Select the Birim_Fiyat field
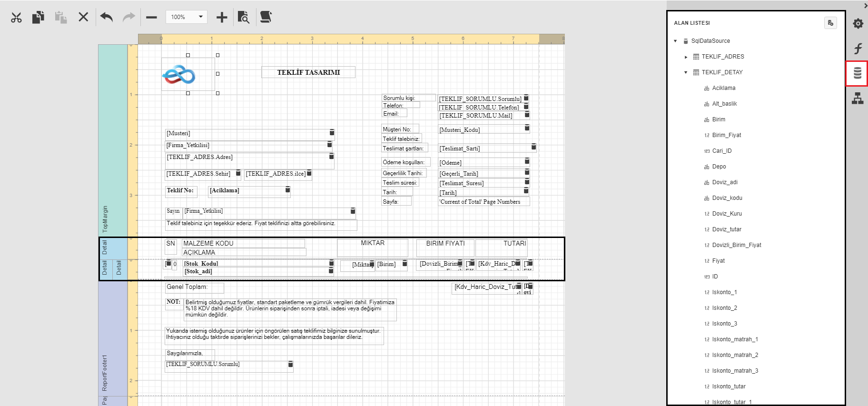868x406 pixels. (x=726, y=135)
